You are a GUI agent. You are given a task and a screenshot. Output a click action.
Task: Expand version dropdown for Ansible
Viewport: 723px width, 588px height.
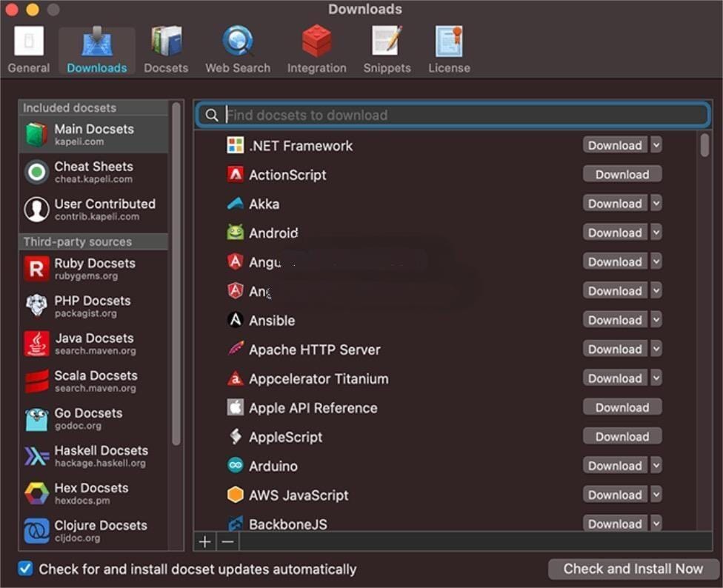coord(656,320)
